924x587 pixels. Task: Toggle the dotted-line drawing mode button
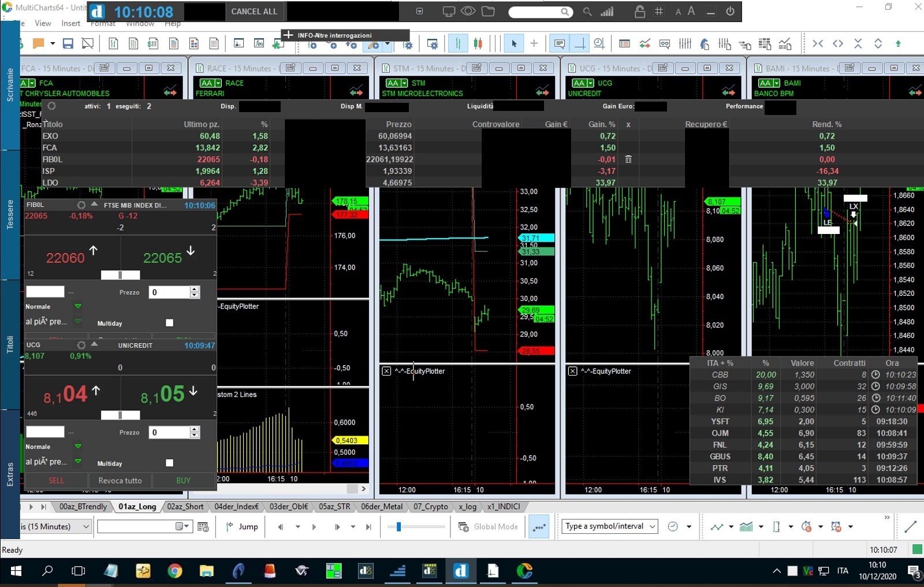coord(539,526)
